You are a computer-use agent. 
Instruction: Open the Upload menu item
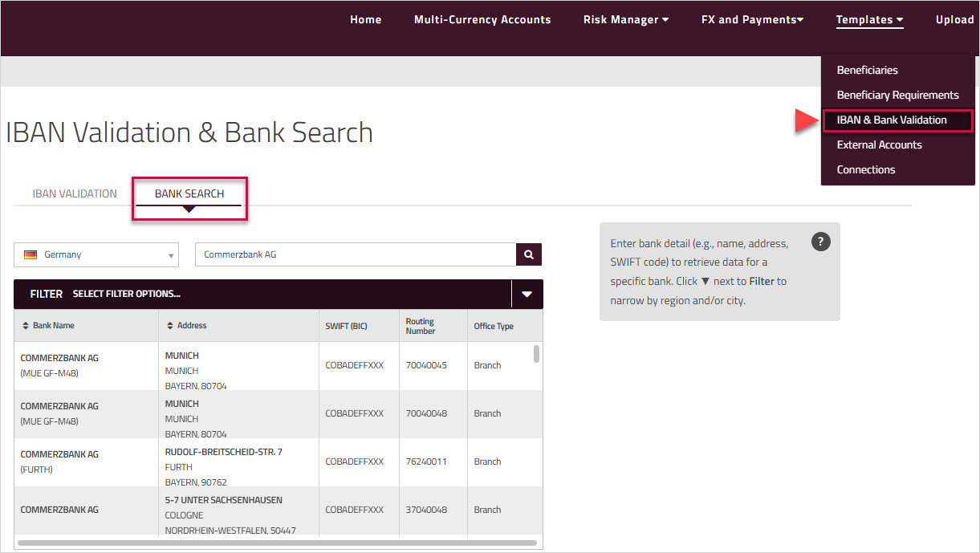coord(954,20)
